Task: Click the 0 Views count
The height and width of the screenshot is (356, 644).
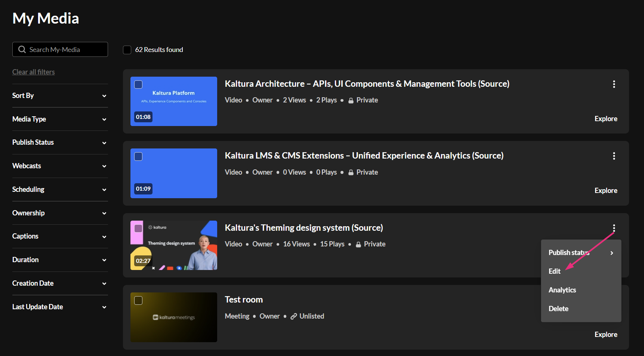Action: (295, 172)
